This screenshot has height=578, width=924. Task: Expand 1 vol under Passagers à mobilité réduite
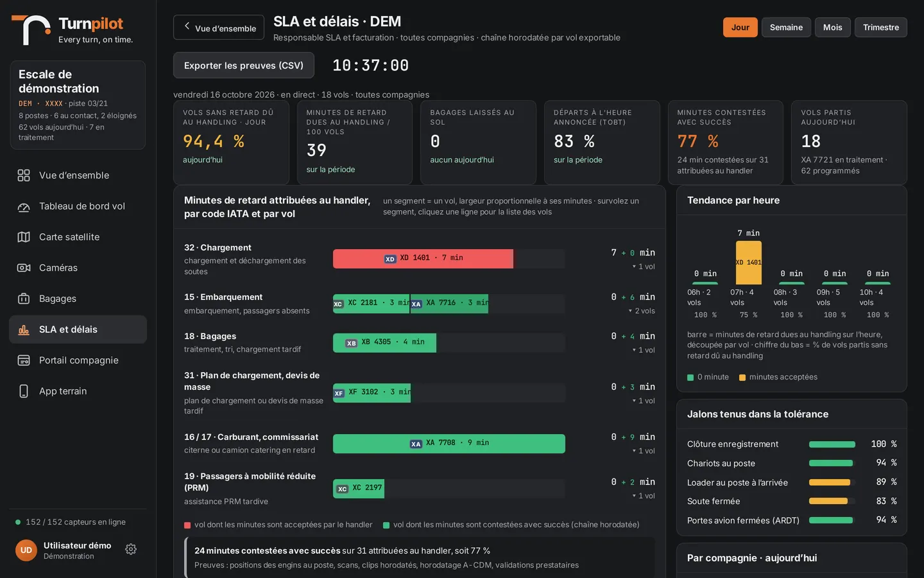[644, 496]
